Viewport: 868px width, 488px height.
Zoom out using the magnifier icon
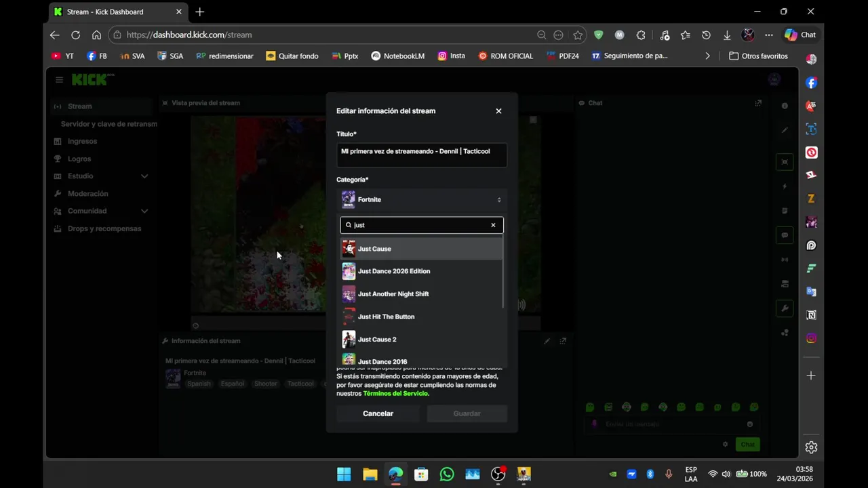pyautogui.click(x=541, y=35)
